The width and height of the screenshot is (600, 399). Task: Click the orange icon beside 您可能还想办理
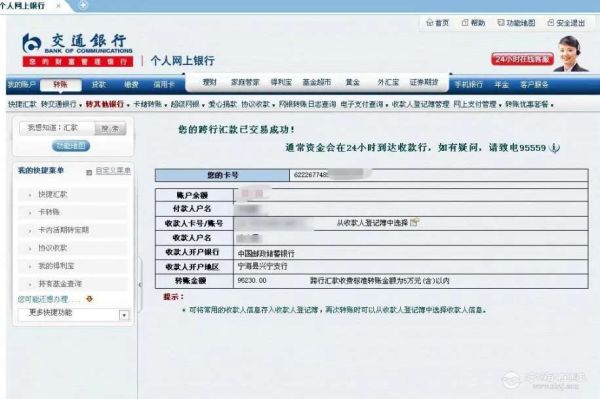[90, 299]
